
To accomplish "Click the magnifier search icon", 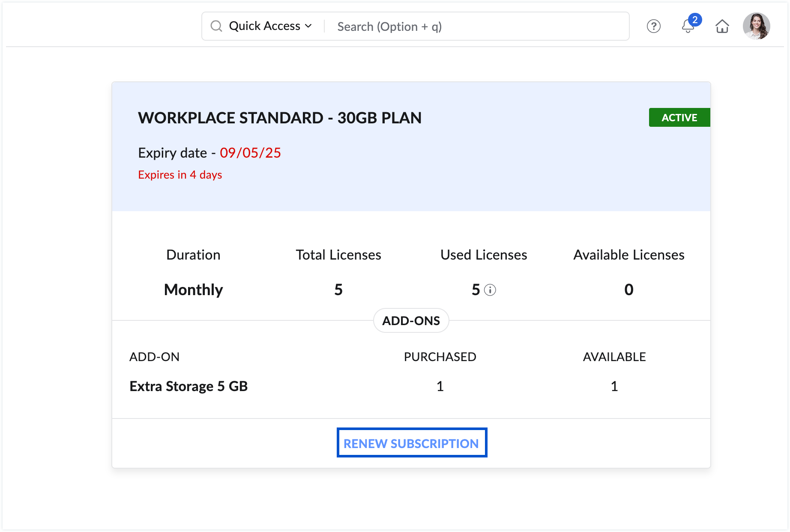I will coord(216,26).
